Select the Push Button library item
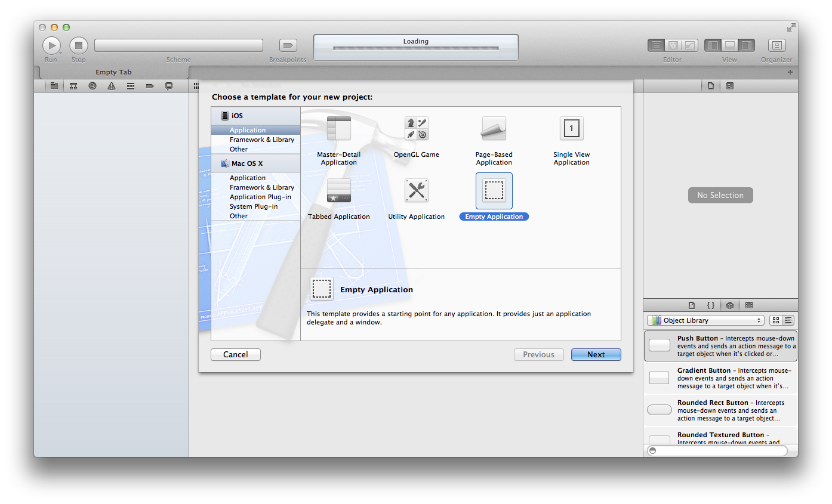The height and width of the screenshot is (504, 832). [x=720, y=346]
